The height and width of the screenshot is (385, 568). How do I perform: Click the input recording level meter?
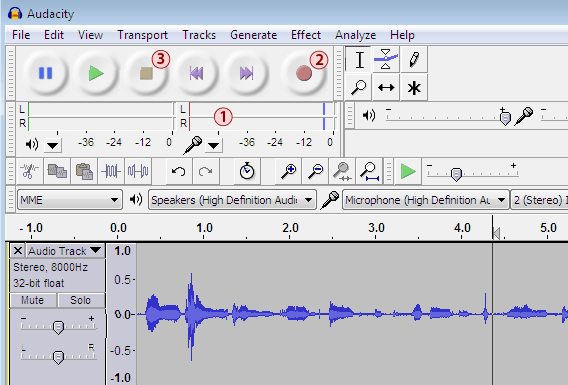click(x=263, y=117)
